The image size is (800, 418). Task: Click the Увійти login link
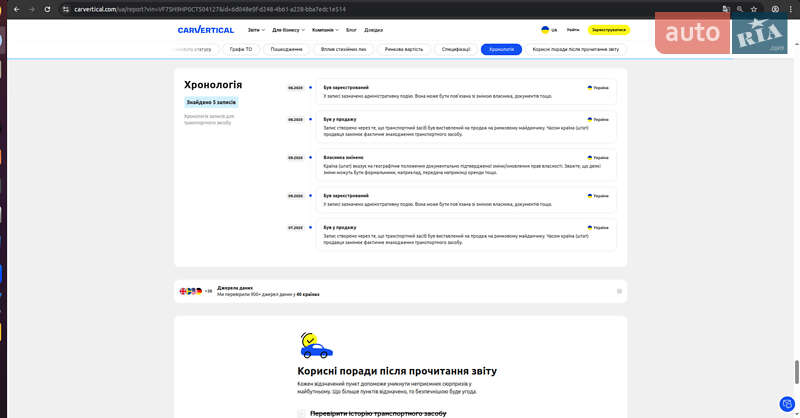[573, 31]
